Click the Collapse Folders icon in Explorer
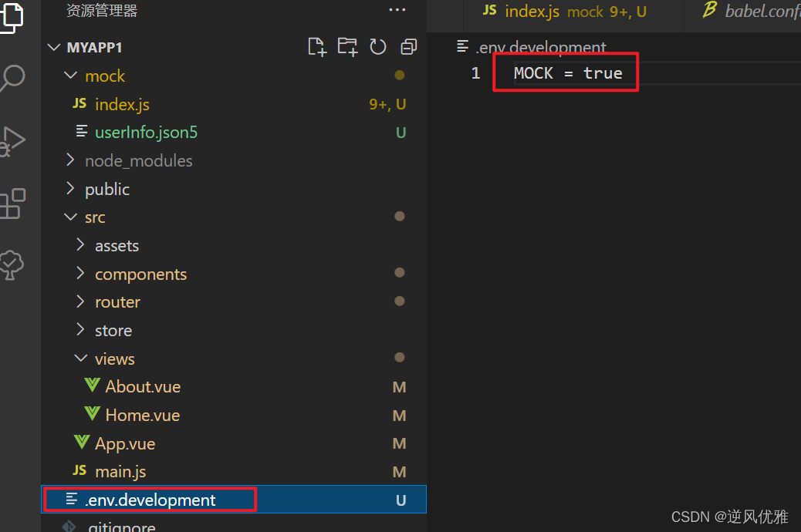The image size is (801, 532). [409, 47]
